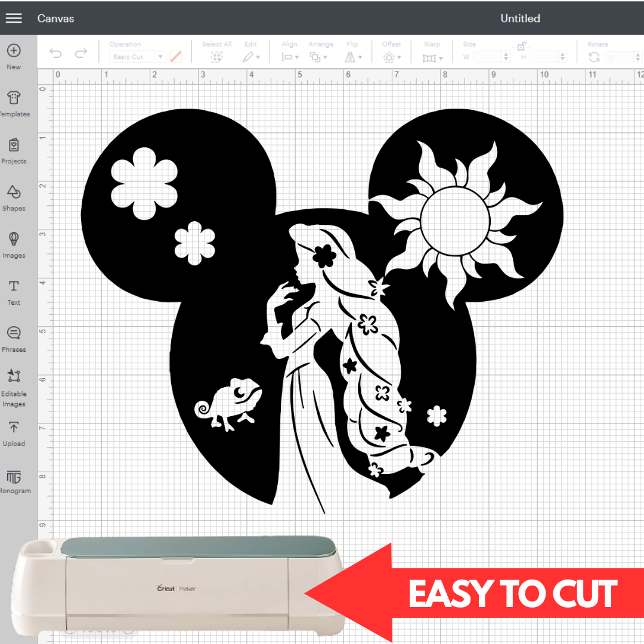Image resolution: width=644 pixels, height=644 pixels.
Task: Select the Mickey-head Rapunzel design on canvas
Action: click(321, 311)
